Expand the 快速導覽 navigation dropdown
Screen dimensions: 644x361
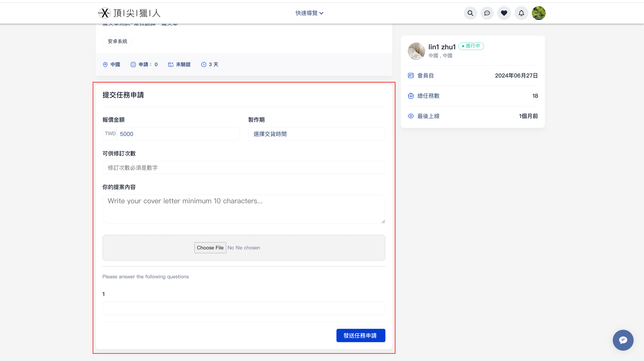point(309,13)
